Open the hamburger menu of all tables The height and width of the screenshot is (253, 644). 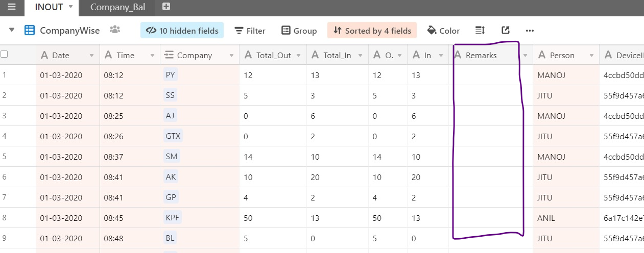[x=11, y=7]
